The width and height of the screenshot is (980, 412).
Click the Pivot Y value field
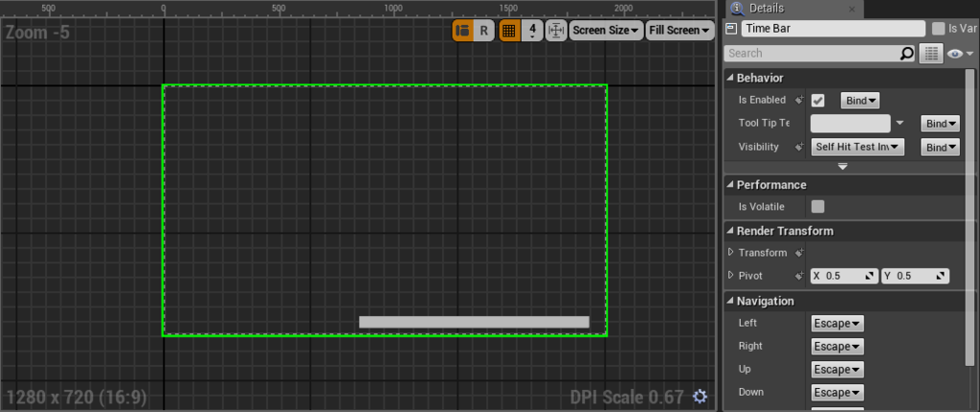(x=915, y=276)
